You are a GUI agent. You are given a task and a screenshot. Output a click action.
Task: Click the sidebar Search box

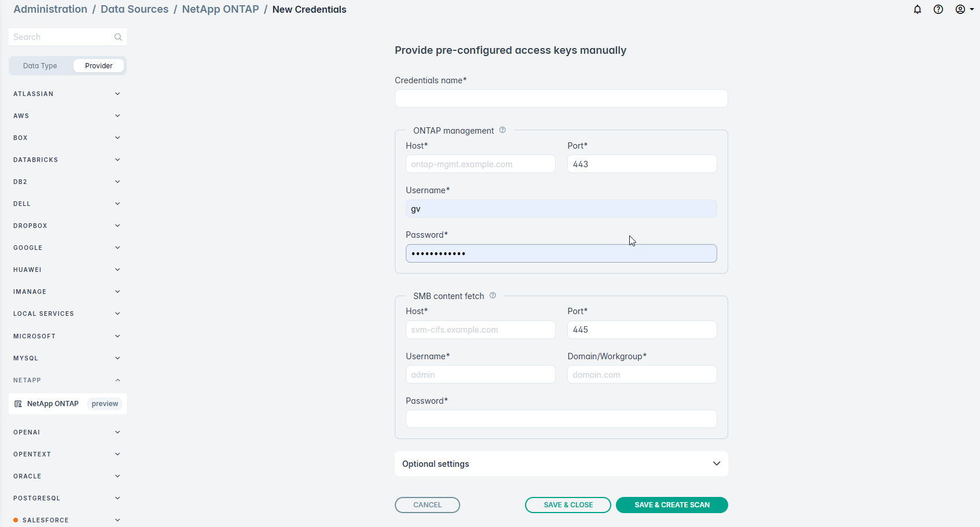(68, 37)
